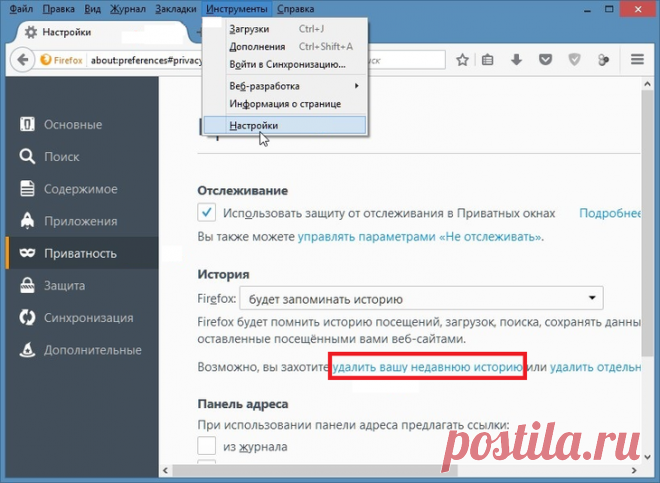
Task: Open Поиск settings category
Action: [82, 157]
